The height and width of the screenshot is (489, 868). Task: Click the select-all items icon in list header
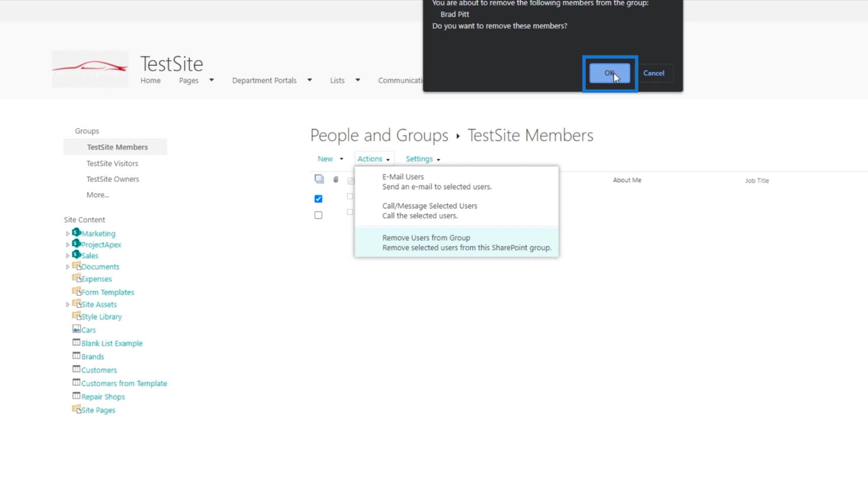319,179
